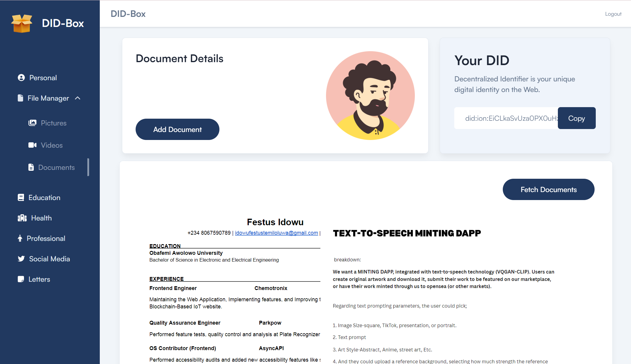Viewport: 631px width, 364px height.
Task: Click the idowufestustemiloluwa@gmail.com email link
Action: coord(276,233)
